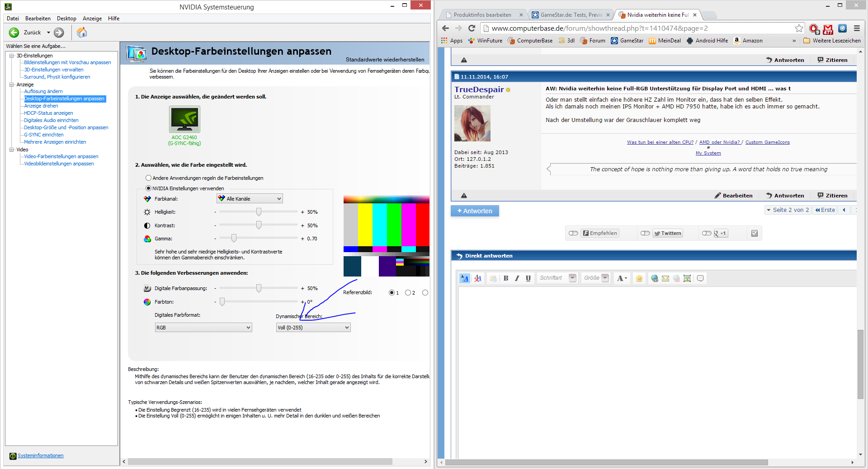
Task: Click Zitieren on TrueDespair's post
Action: click(x=833, y=196)
